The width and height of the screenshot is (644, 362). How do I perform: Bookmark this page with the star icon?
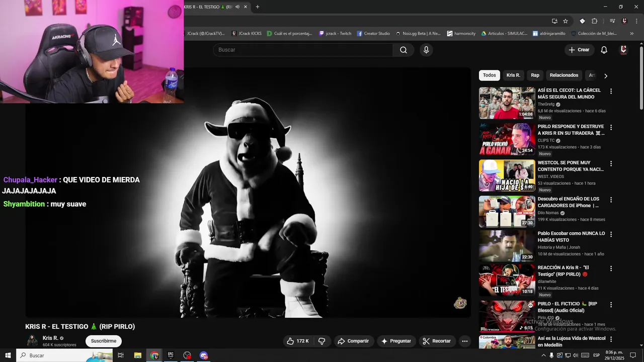tap(566, 21)
